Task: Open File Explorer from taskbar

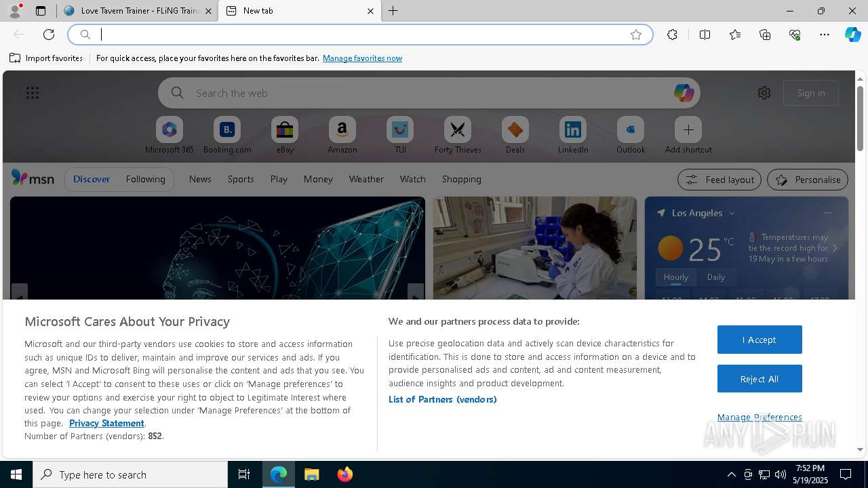Action: (312, 474)
